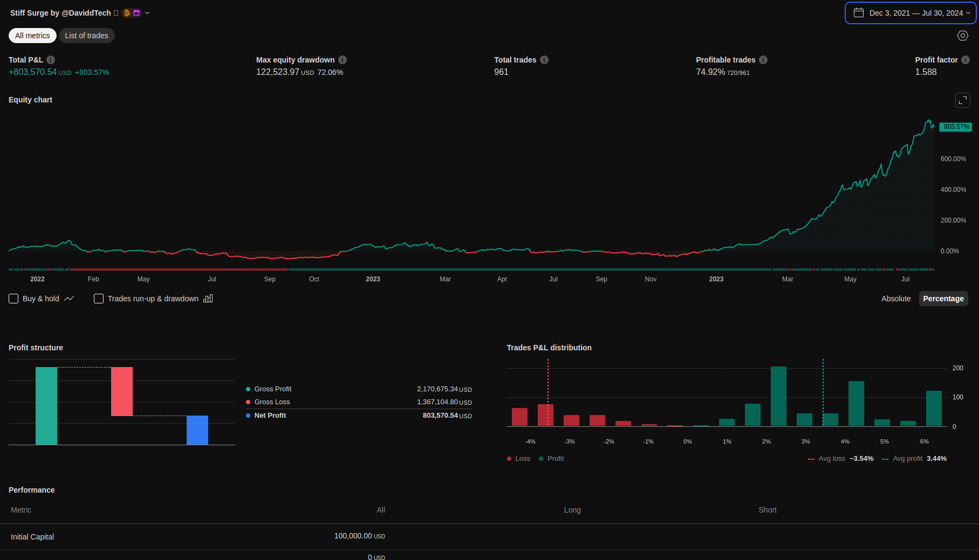Click info icon beside Profitable trades

[763, 60]
